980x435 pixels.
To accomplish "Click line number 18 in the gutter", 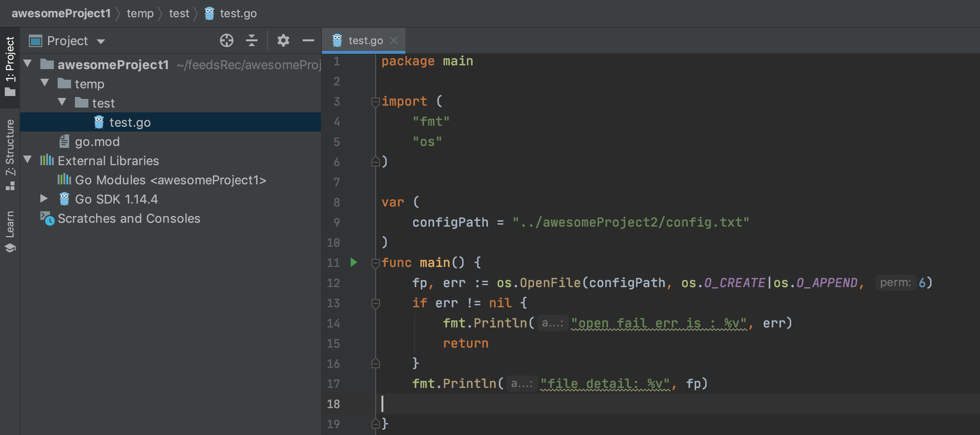I will (x=333, y=403).
